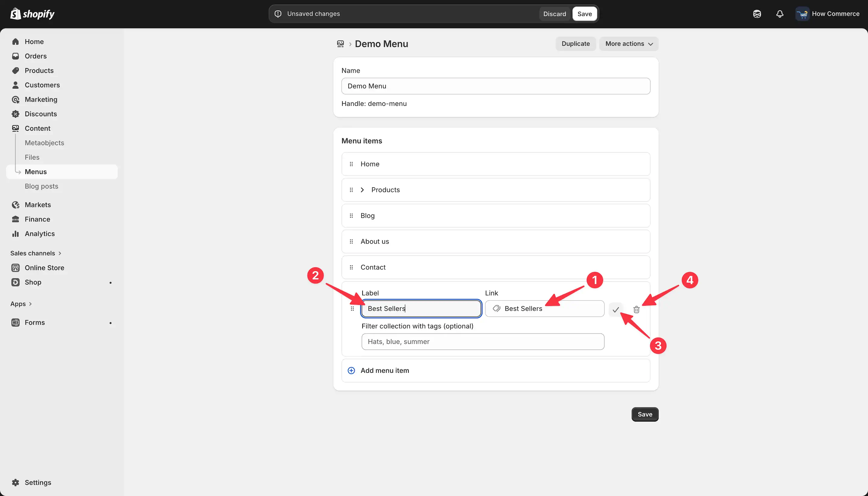The width and height of the screenshot is (868, 496).
Task: Go to Marketing page
Action: [x=41, y=99]
